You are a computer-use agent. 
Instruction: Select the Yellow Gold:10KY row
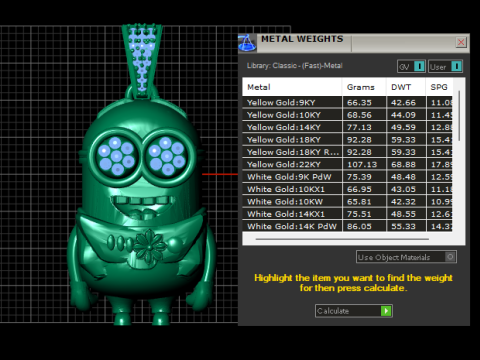(347, 115)
